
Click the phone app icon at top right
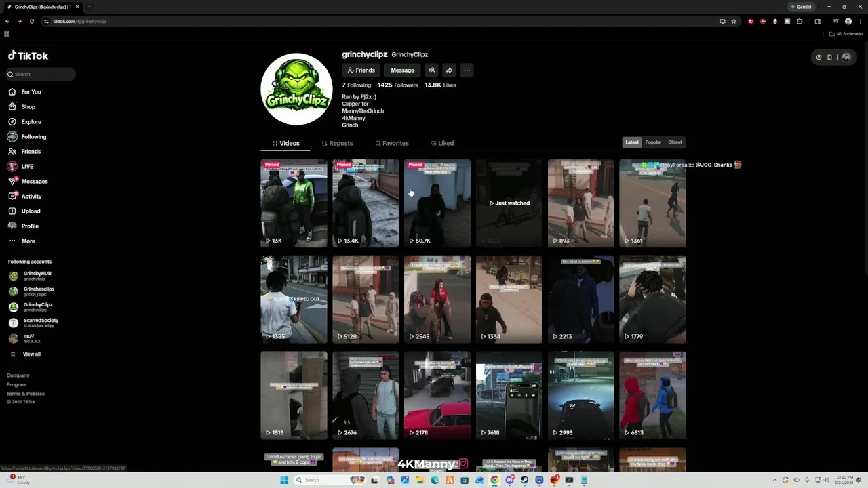[829, 58]
